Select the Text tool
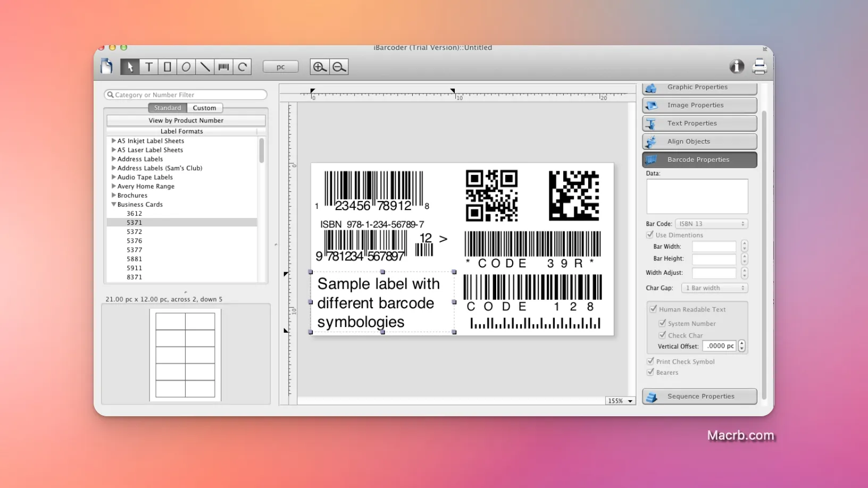The image size is (868, 488). tap(149, 67)
